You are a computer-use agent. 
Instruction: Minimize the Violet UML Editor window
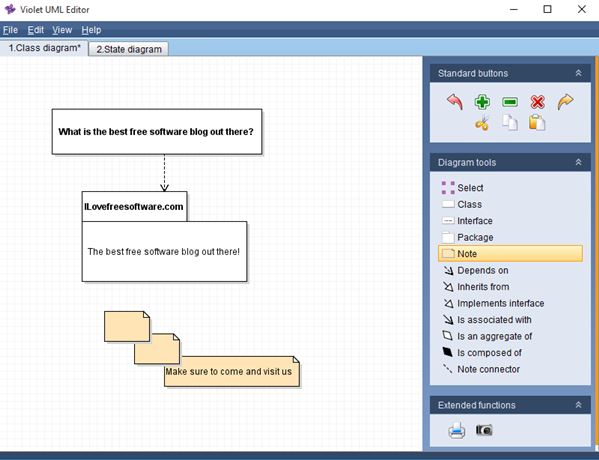(x=514, y=9)
